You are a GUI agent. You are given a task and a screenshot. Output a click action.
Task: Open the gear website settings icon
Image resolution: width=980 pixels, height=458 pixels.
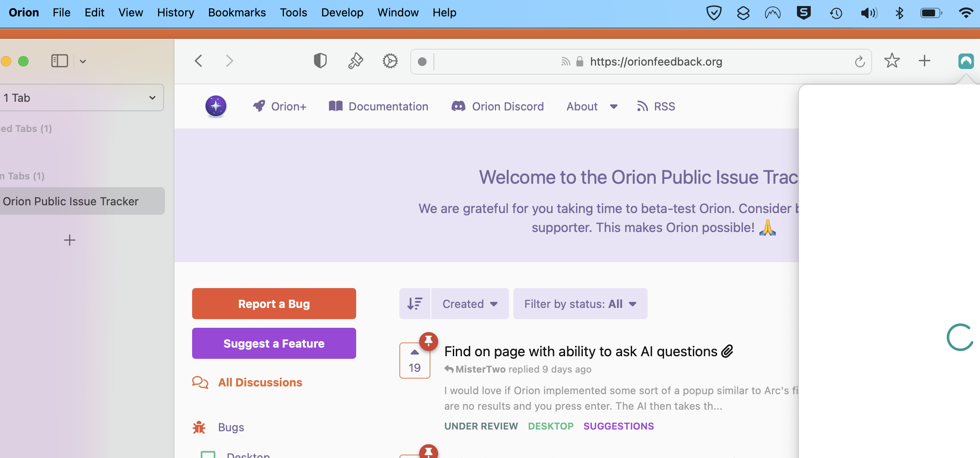point(390,61)
